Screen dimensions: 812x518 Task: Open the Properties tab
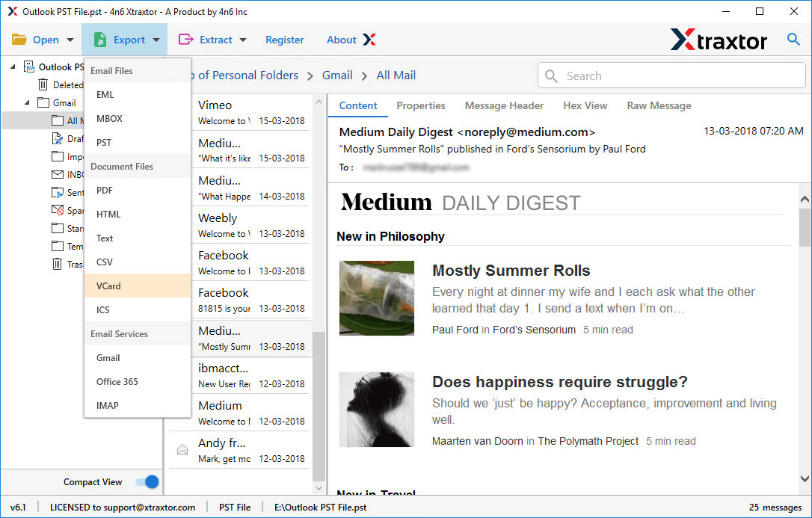point(421,105)
